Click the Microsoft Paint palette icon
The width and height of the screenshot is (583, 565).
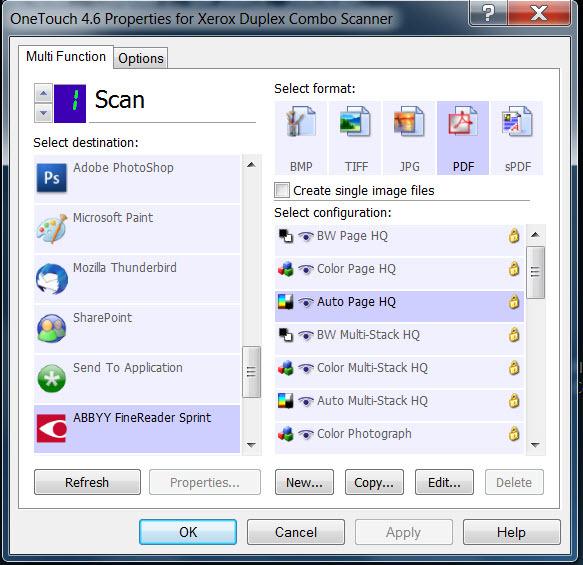(x=52, y=228)
